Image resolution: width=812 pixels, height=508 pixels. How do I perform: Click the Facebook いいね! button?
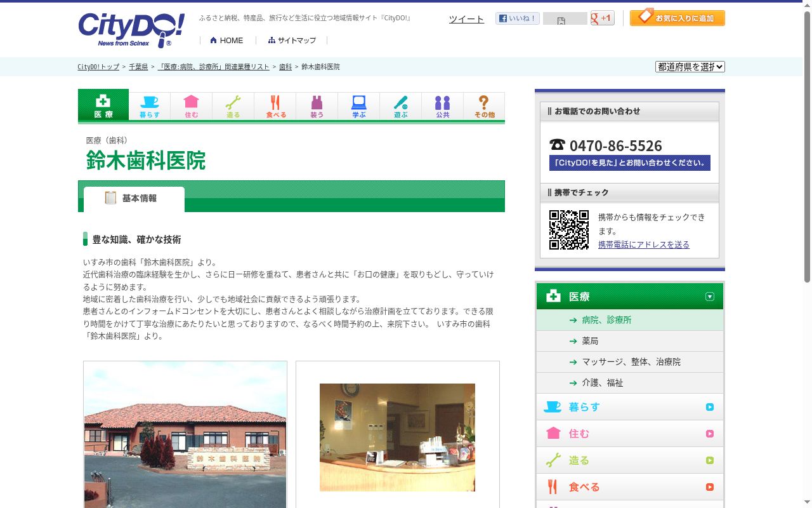(x=518, y=18)
